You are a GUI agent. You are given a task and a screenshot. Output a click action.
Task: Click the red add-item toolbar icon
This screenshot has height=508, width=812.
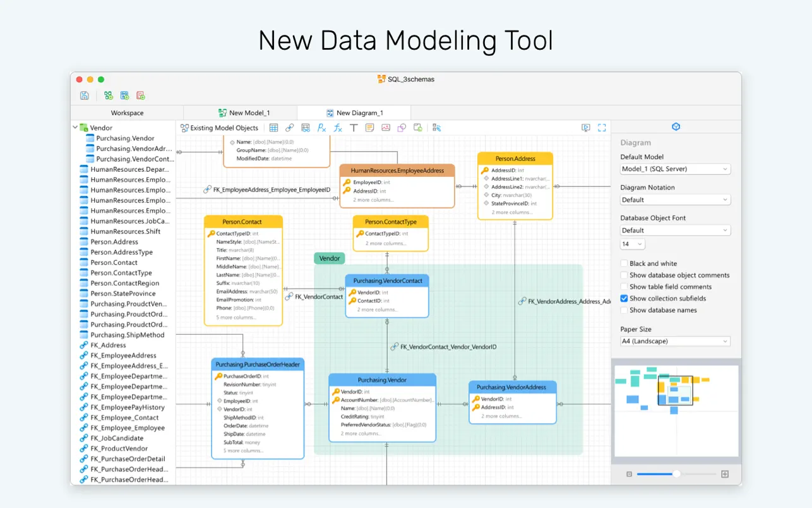140,95
